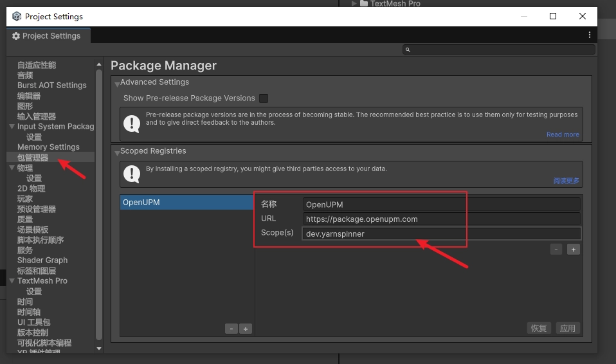616x364 pixels.
Task: Click sidebar scrollbar up arrow
Action: (99, 64)
